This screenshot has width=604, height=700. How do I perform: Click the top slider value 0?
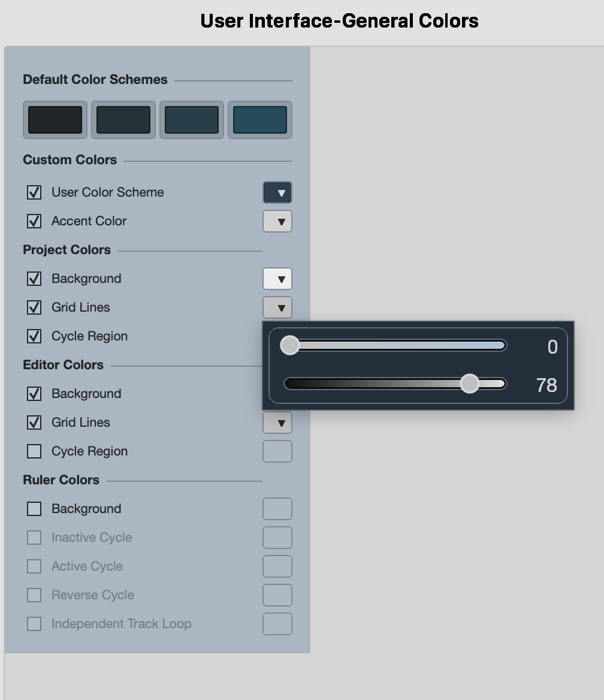(x=552, y=347)
